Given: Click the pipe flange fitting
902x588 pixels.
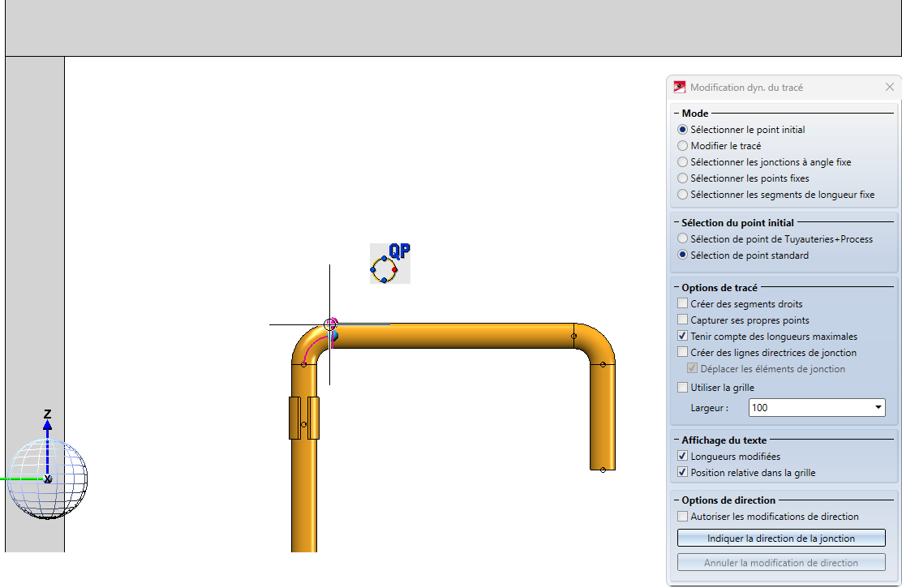Looking at the screenshot, I should pos(304,418).
